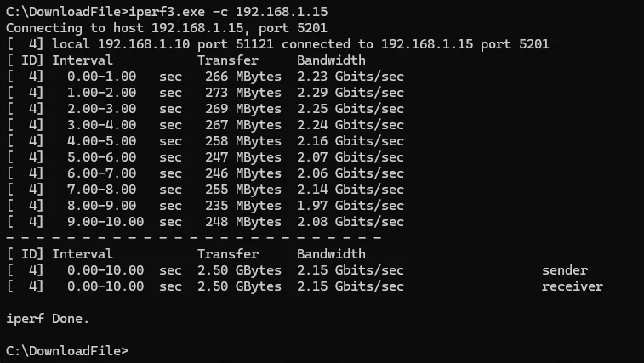The width and height of the screenshot is (644, 363).
Task: Click local port 51121 in the connection line
Action: pos(250,44)
